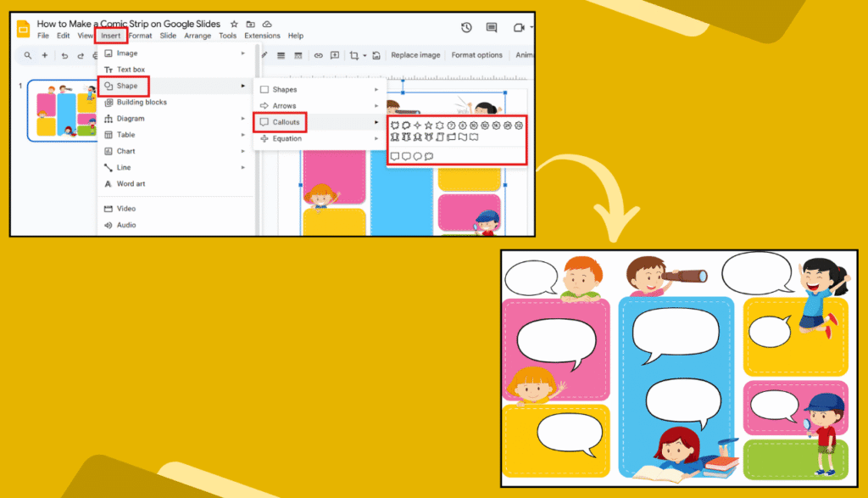The width and height of the screenshot is (868, 498).
Task: Open the Extensions menu
Action: click(x=263, y=36)
